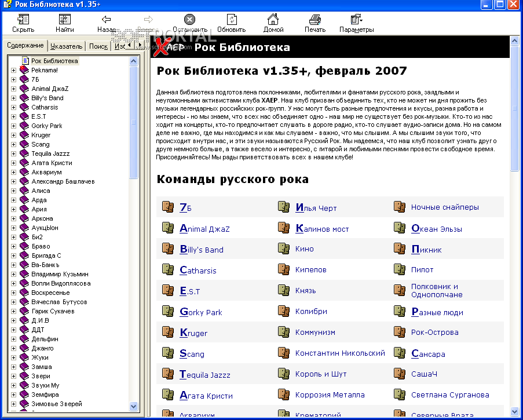Viewport: 523px width, 420px height.
Task: Open the Коммунизм link
Action: tap(315, 333)
